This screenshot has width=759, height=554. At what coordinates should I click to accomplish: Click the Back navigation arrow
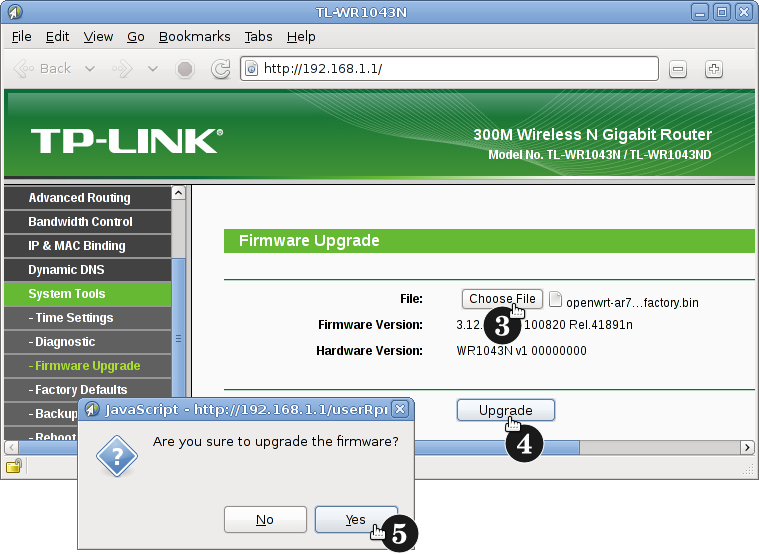(x=43, y=69)
